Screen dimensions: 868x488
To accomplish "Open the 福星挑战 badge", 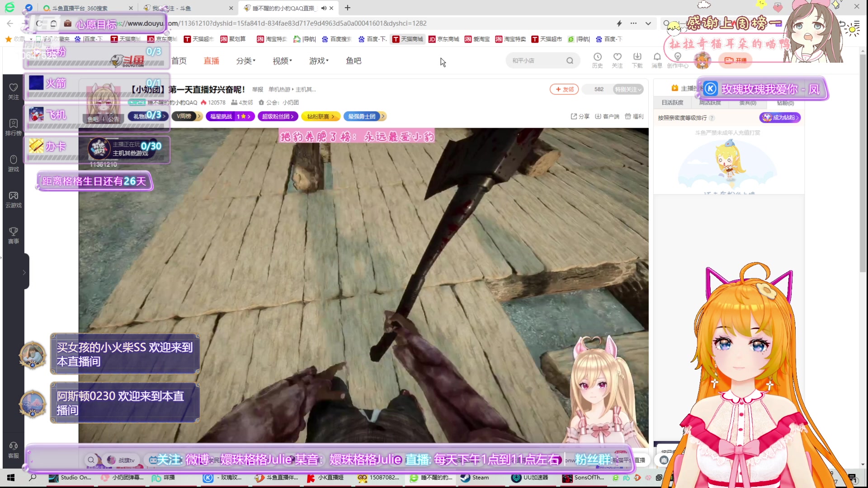I will tap(230, 117).
